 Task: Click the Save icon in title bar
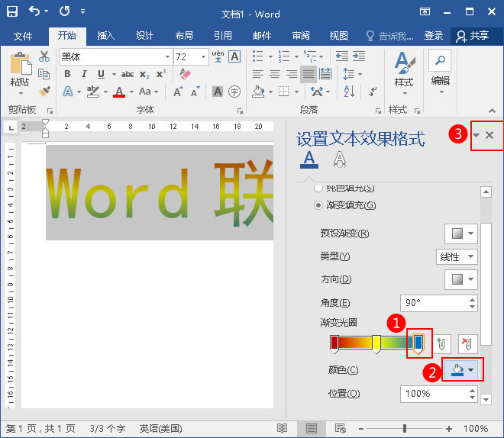12,11
